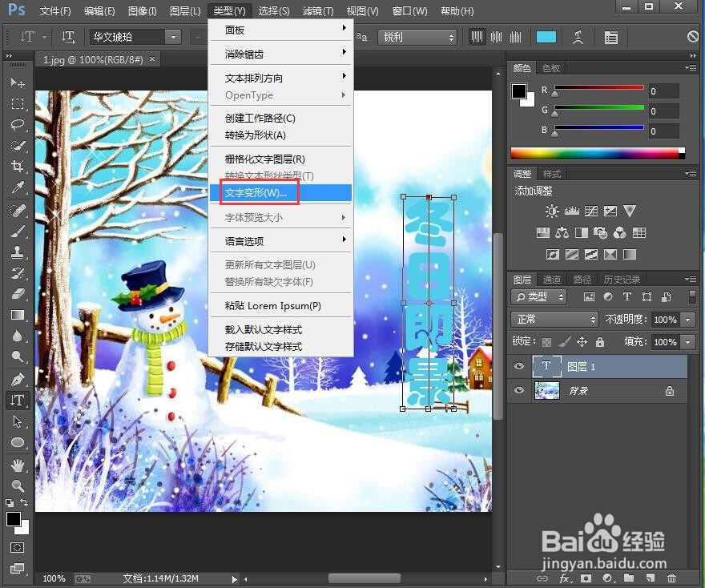Click the color spectrum ramp
705x588 pixels.
click(x=598, y=153)
